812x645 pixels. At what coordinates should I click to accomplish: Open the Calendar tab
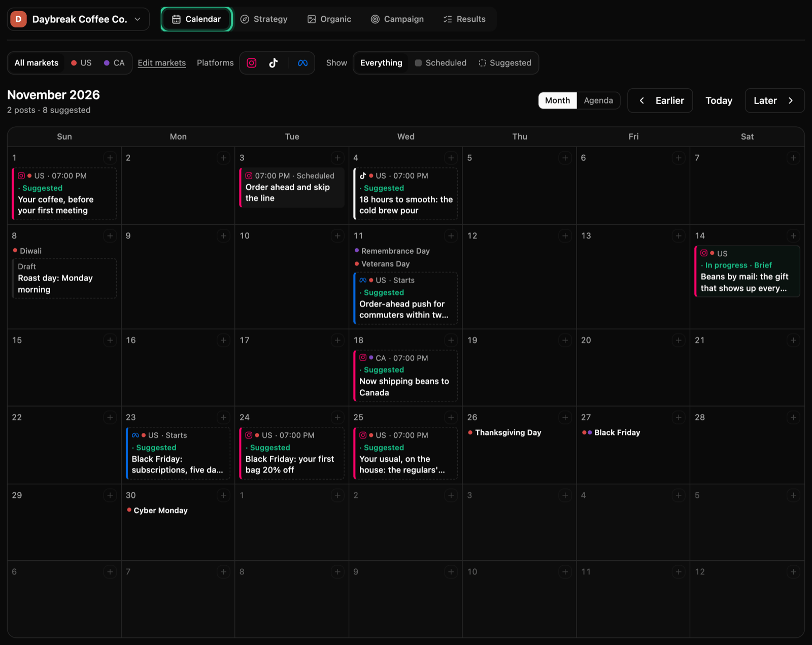(x=196, y=19)
